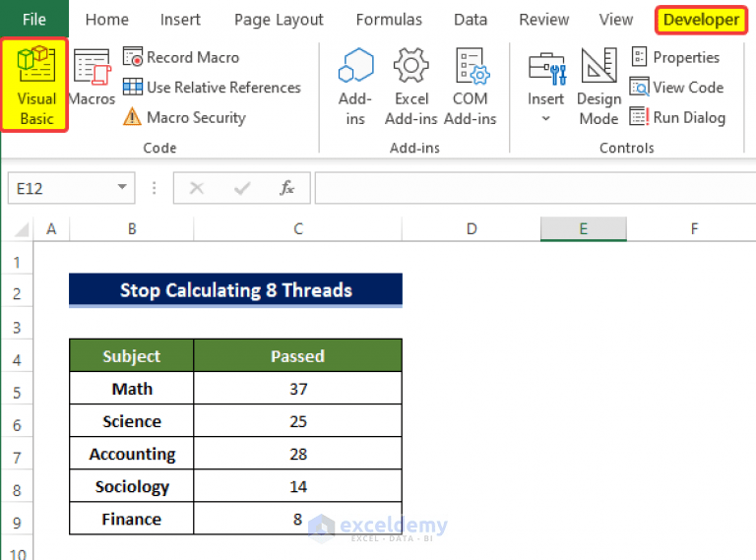
Task: Open Macro Security settings
Action: click(x=185, y=117)
